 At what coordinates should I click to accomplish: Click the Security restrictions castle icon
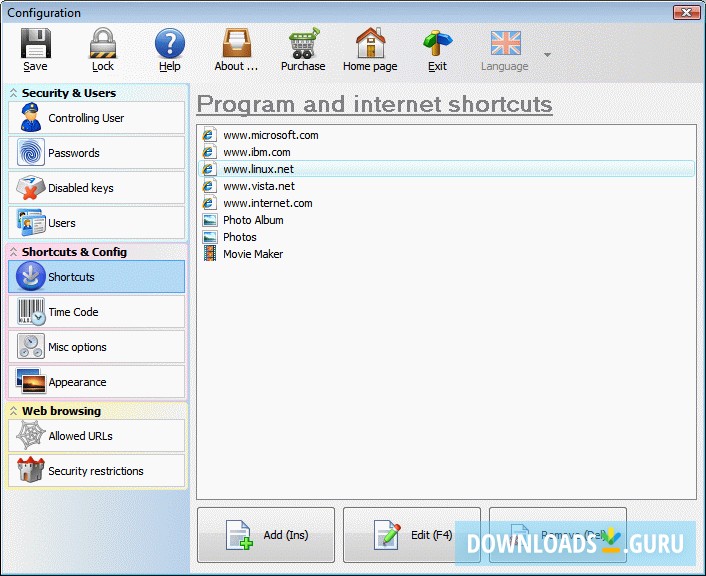coord(31,470)
